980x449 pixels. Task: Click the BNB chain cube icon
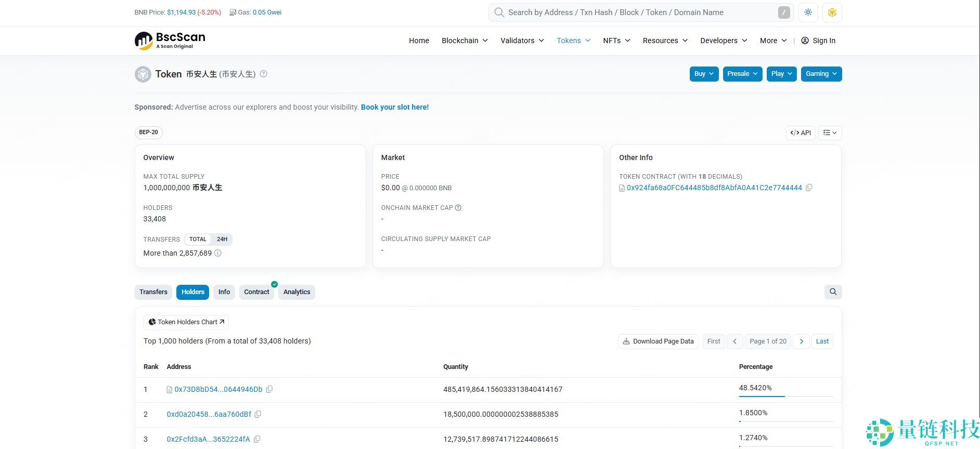coord(832,12)
